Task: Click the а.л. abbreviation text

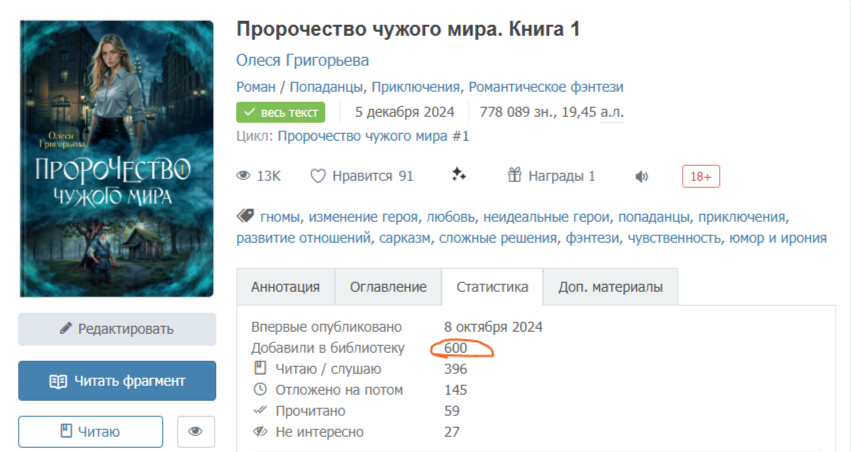Action: [612, 112]
